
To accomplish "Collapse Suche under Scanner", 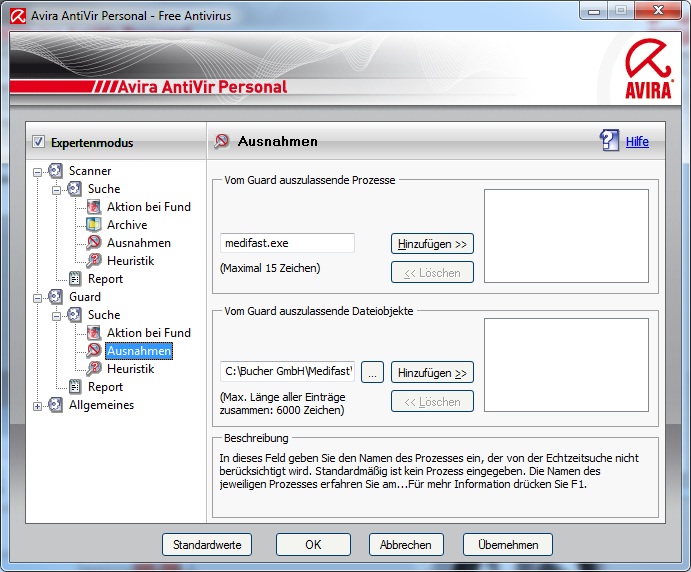I will click(56, 190).
